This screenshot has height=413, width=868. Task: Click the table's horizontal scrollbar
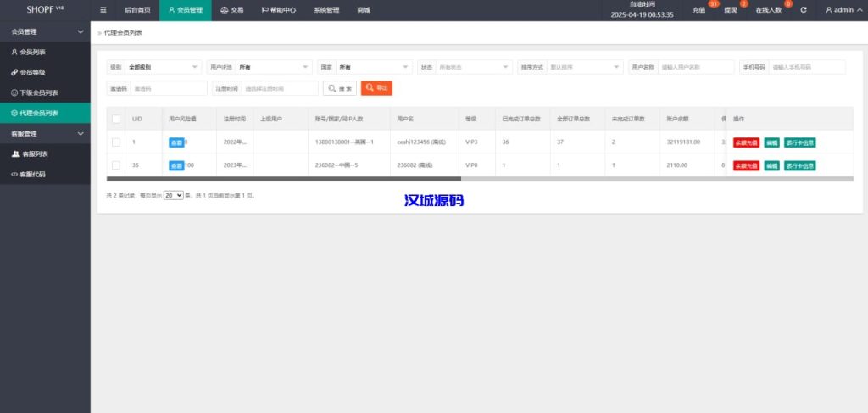click(x=284, y=179)
